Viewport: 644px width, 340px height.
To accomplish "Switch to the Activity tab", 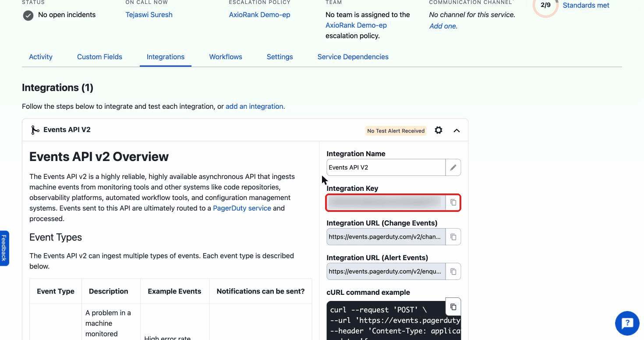I will [x=41, y=57].
